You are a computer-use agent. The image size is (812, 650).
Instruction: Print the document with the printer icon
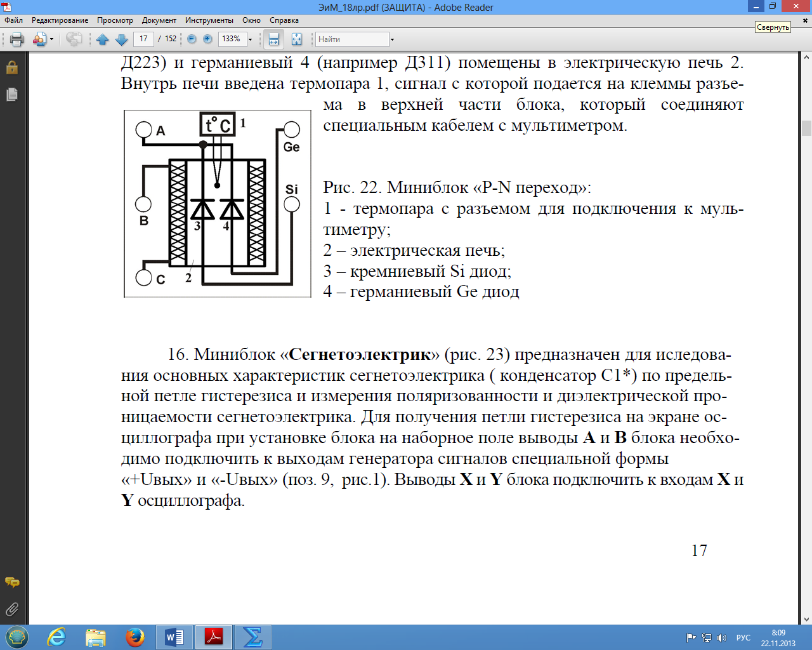tap(17, 39)
